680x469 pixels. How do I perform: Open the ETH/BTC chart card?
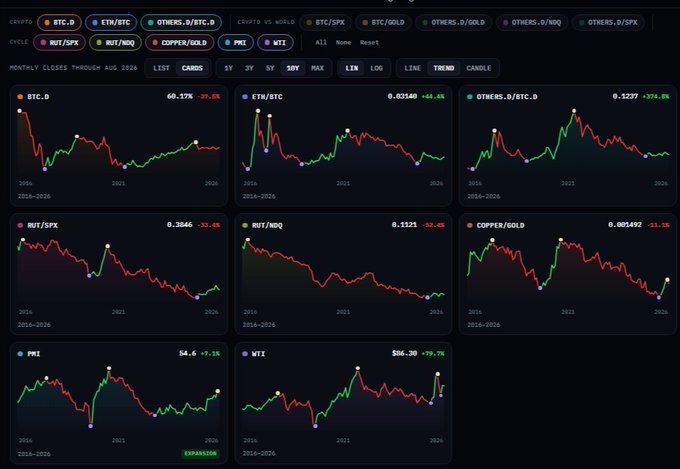click(x=343, y=145)
